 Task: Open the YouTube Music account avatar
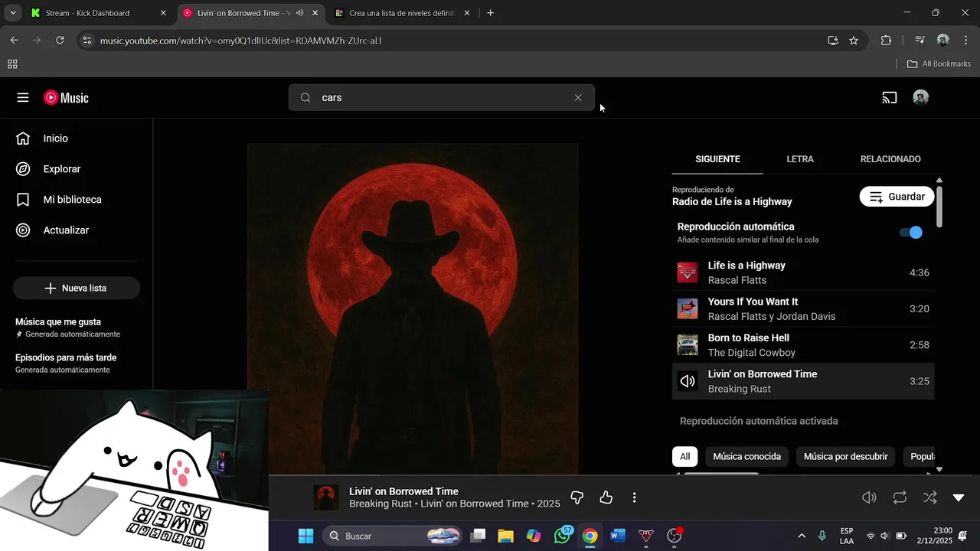(921, 98)
